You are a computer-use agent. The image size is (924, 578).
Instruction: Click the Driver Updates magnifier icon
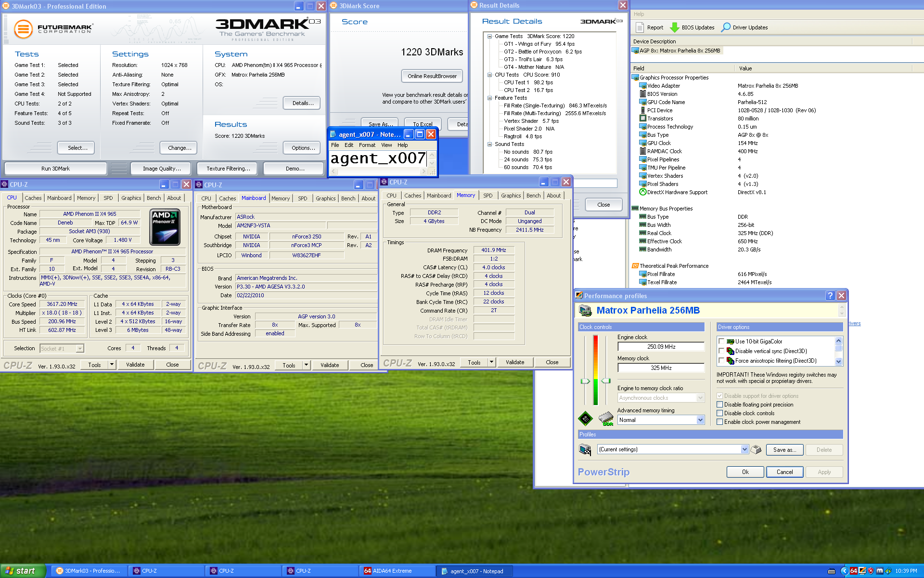coord(725,27)
